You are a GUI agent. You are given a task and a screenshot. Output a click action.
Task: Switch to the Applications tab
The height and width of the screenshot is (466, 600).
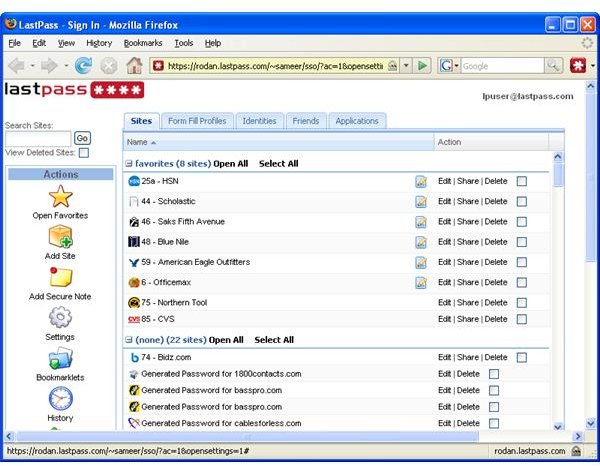click(x=357, y=121)
